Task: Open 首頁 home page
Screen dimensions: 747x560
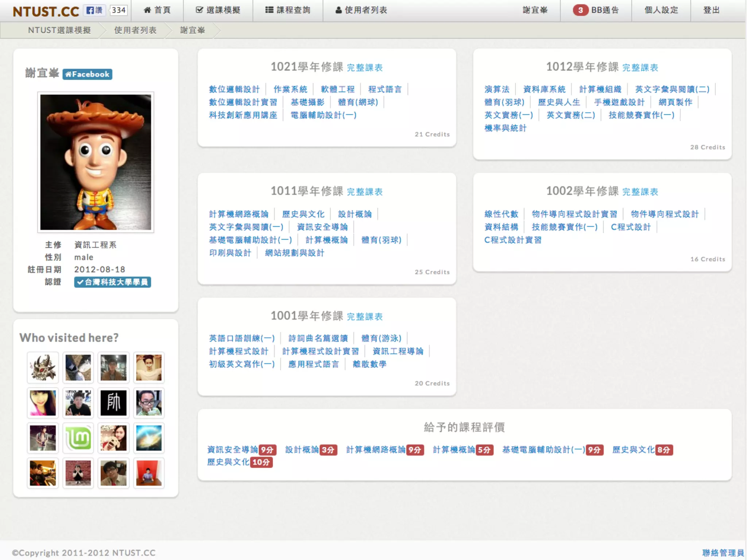Action: pos(157,10)
